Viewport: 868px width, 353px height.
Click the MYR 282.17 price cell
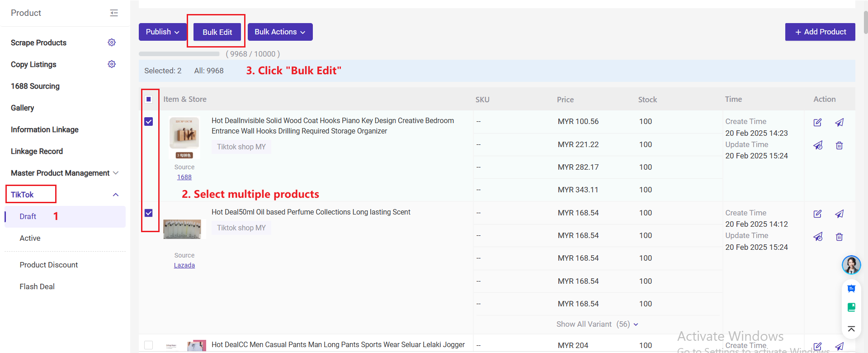578,167
